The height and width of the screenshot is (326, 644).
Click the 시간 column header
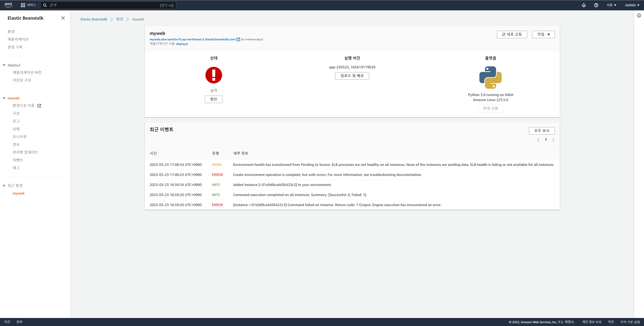pos(153,153)
